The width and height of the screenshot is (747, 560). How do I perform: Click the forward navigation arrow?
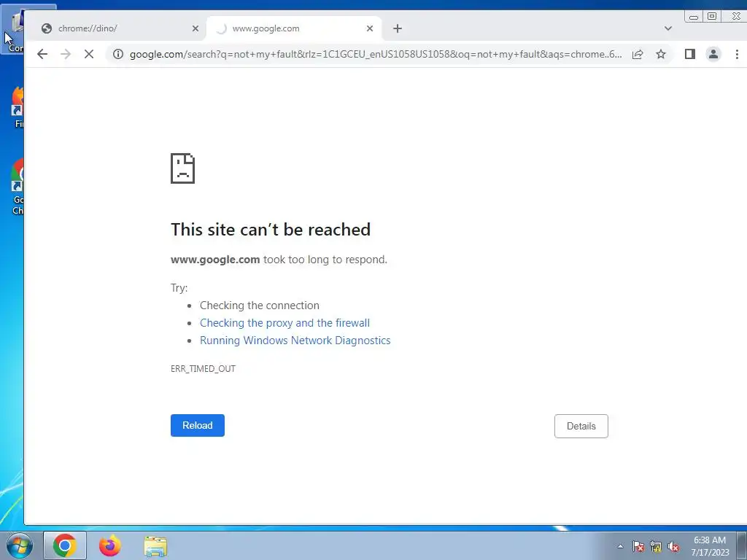(x=66, y=54)
